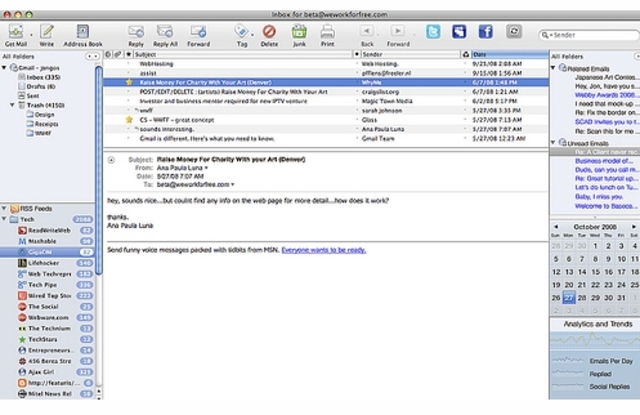Sort messages by Sender column
The width and height of the screenshot is (640, 415).
410,54
